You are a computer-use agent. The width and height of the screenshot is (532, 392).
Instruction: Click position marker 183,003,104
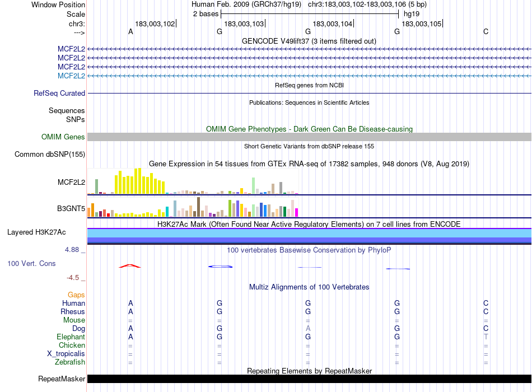pos(333,24)
